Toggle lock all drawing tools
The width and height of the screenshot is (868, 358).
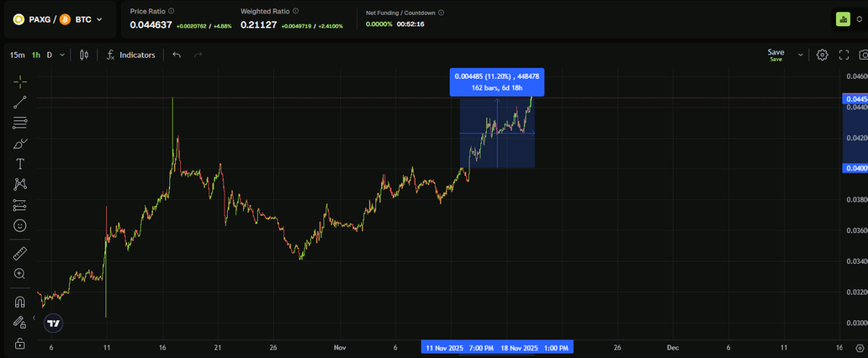[20, 344]
